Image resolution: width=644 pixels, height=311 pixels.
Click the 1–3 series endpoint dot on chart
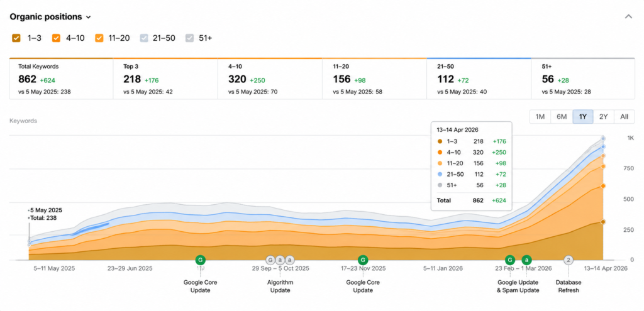click(x=603, y=222)
